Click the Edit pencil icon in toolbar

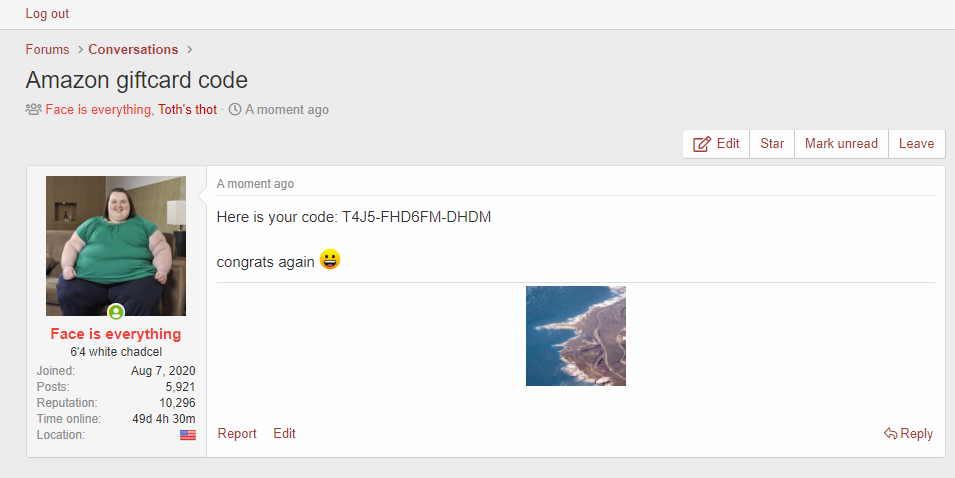pyautogui.click(x=702, y=144)
